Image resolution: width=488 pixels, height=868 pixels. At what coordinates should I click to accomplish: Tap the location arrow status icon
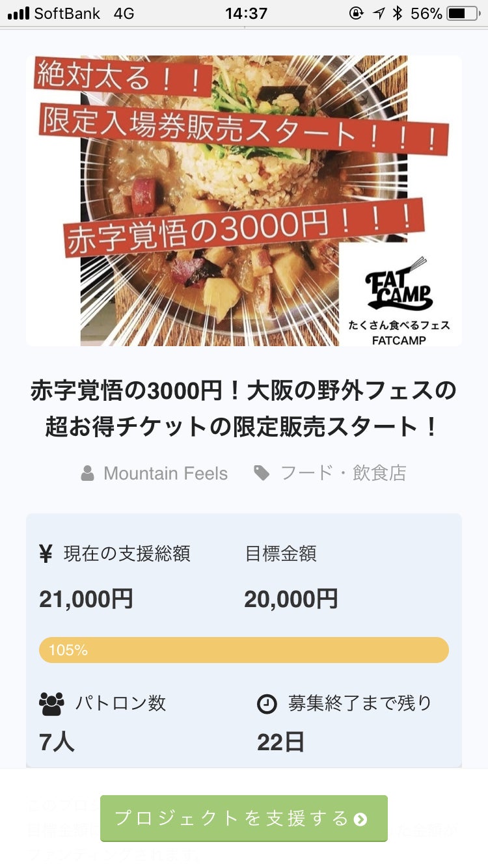(x=379, y=13)
